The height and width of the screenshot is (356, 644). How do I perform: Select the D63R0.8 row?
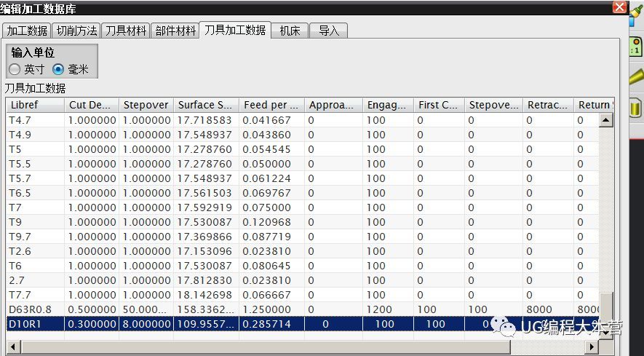(x=303, y=309)
